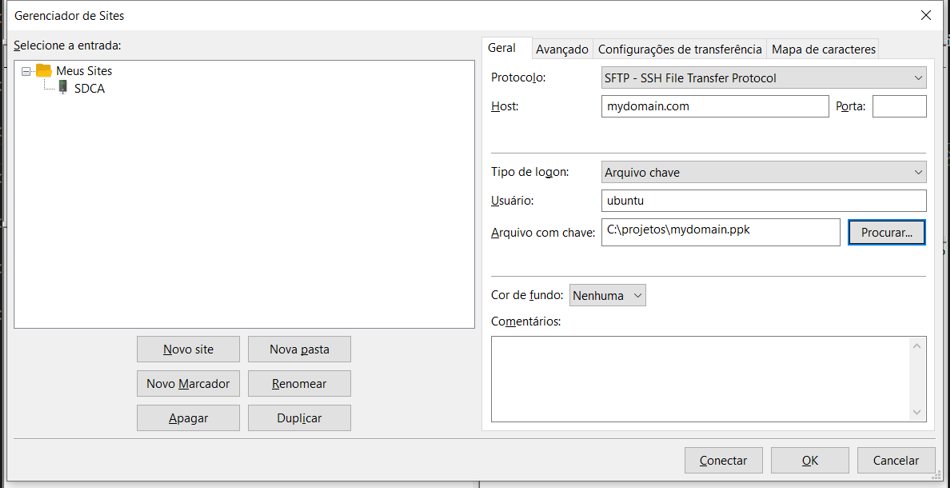The height and width of the screenshot is (488, 950).
Task: Click inside the Comentários text area
Action: 700,379
